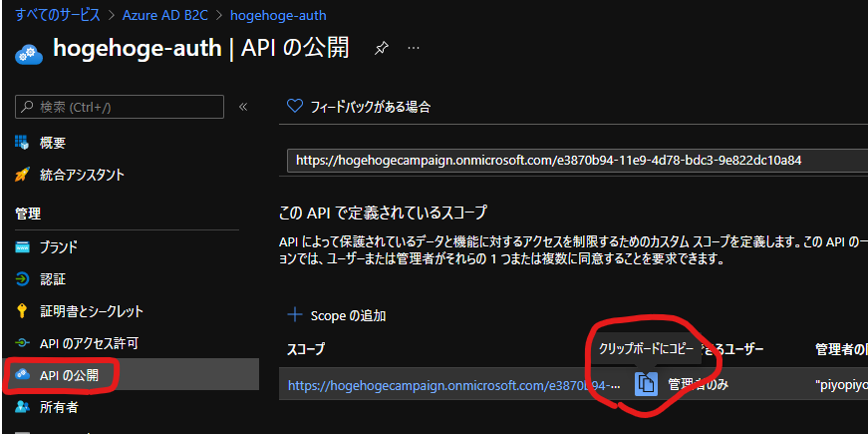Click the スコープ column header
Screen dimensions: 868x434
pos(306,349)
